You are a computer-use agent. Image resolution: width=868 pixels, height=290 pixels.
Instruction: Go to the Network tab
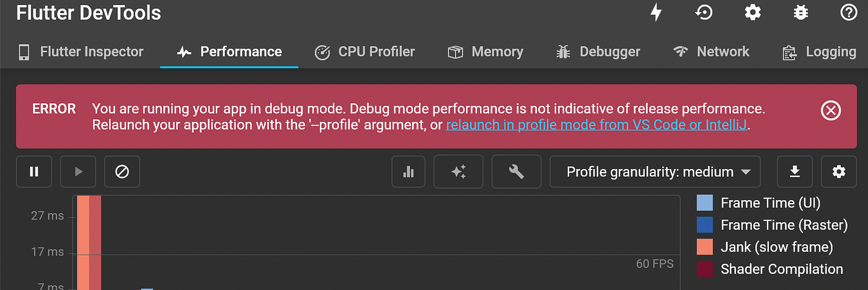(x=711, y=52)
